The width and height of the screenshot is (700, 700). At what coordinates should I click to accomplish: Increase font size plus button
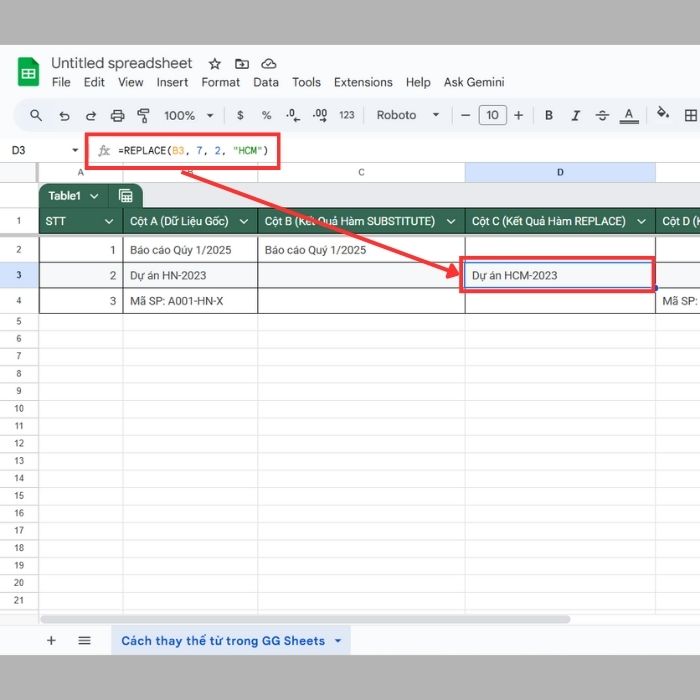click(518, 116)
